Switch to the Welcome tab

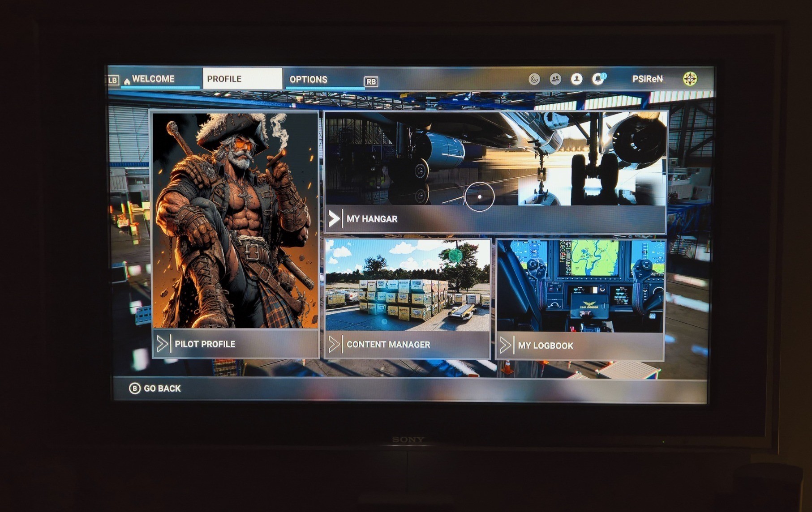pos(160,79)
